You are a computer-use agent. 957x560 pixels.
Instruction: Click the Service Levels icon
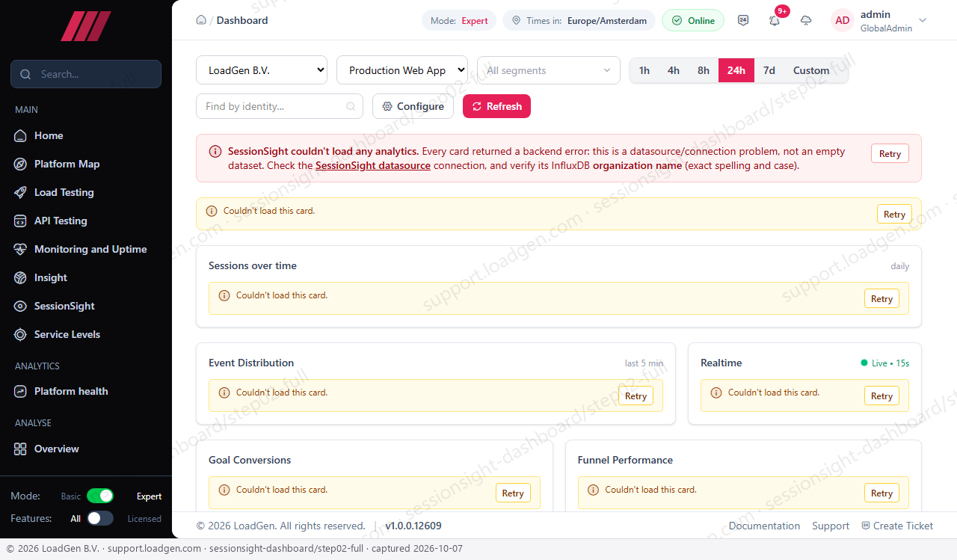point(20,334)
